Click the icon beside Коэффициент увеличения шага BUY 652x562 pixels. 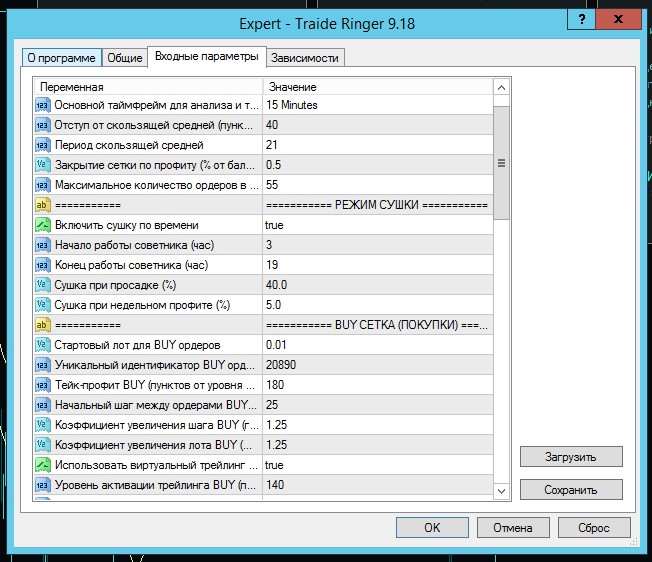pos(42,424)
